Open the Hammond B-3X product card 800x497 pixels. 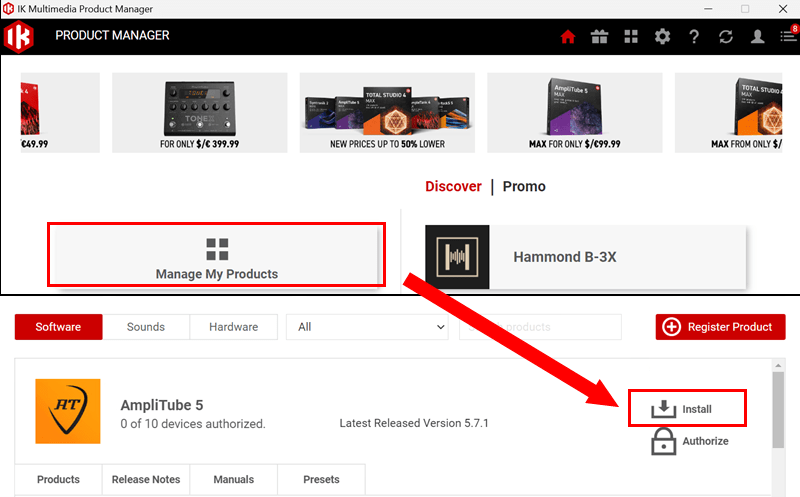point(586,257)
